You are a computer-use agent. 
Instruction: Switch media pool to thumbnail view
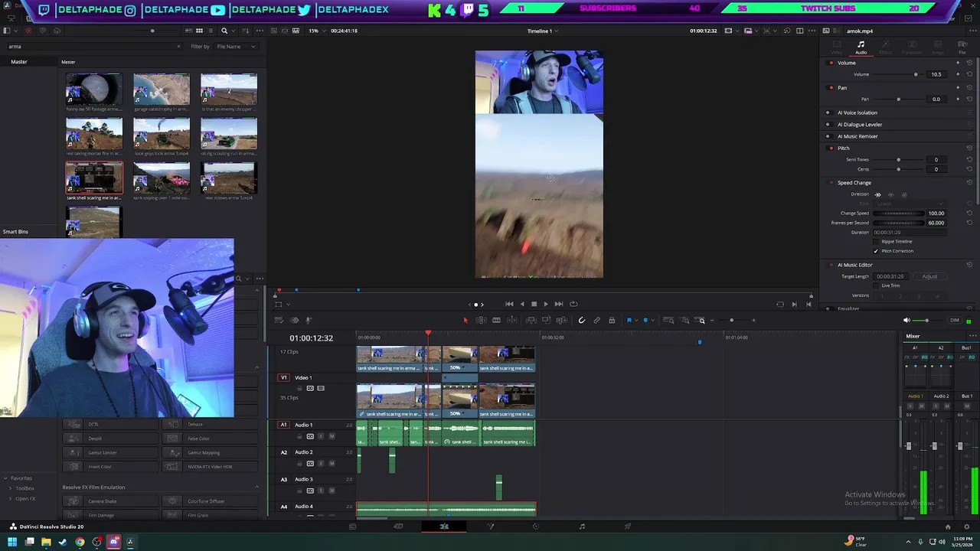click(x=199, y=31)
